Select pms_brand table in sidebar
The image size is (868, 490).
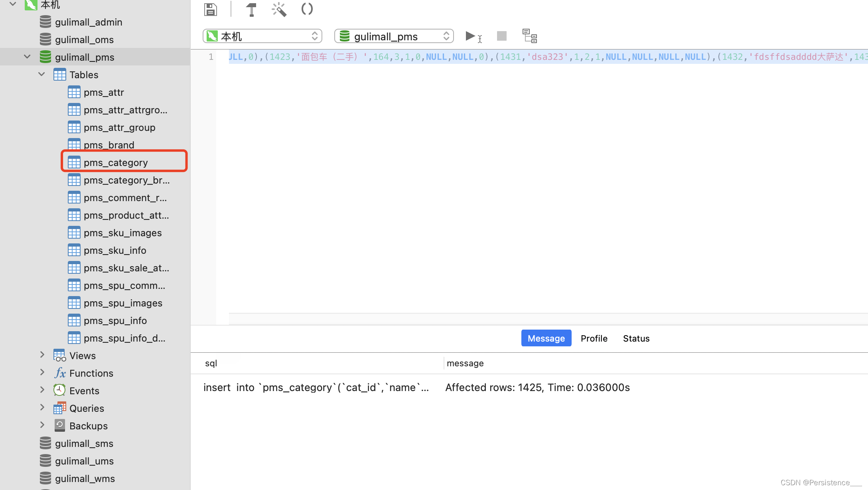point(109,145)
